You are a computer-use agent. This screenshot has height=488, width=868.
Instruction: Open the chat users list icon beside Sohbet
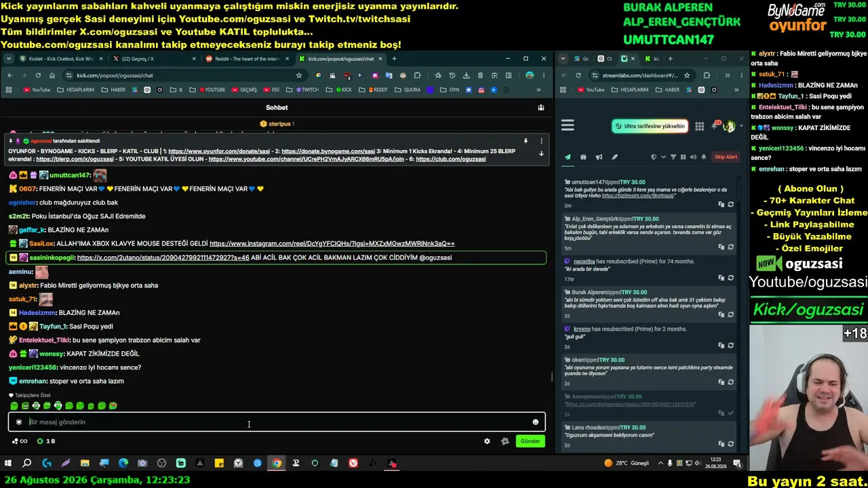[540, 108]
